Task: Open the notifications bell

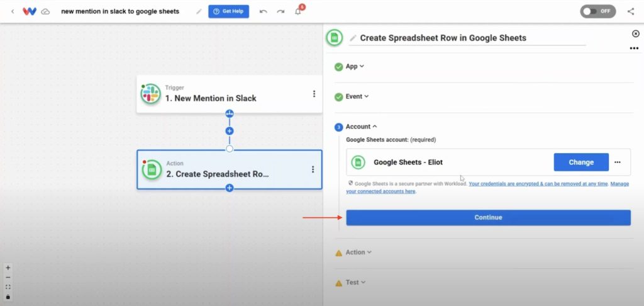Action: (298, 11)
